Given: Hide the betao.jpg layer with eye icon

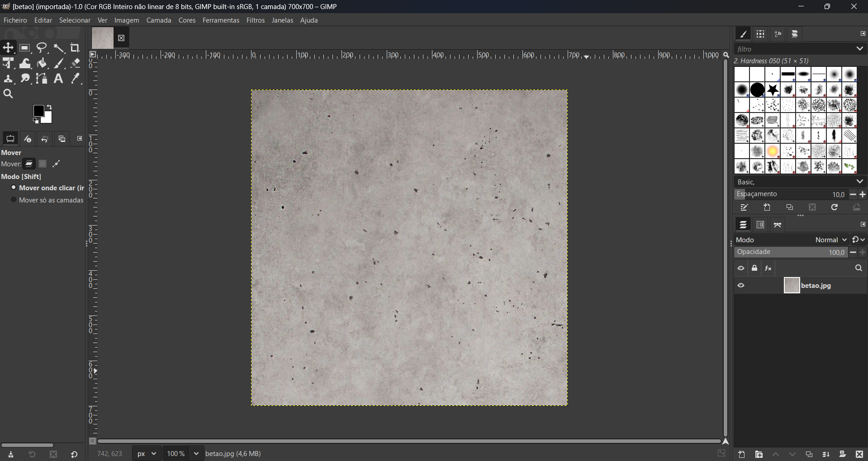Looking at the screenshot, I should click(741, 286).
